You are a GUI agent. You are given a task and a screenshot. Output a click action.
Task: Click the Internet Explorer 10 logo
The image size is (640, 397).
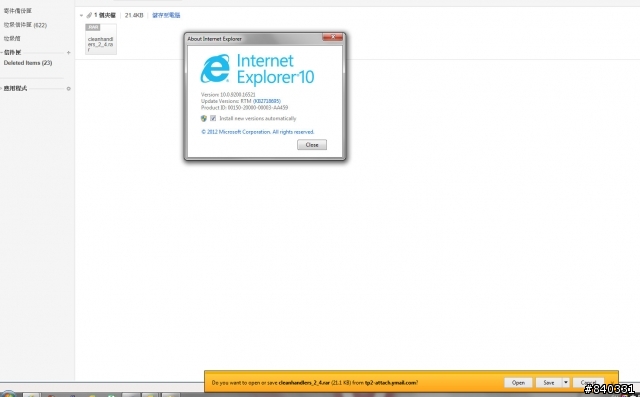(x=257, y=70)
